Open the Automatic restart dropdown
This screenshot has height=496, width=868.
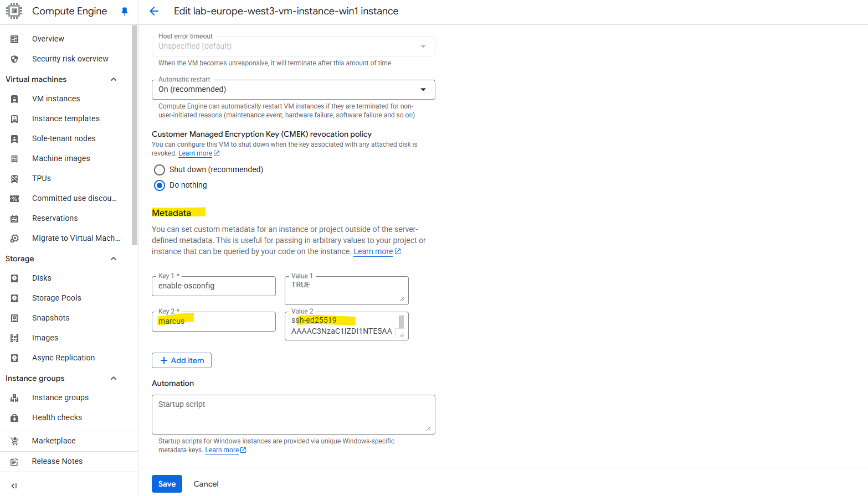[x=294, y=90]
